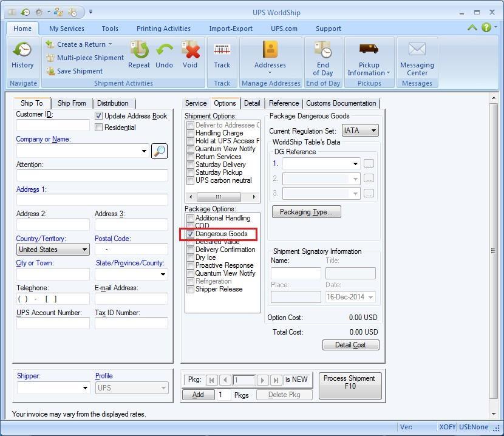The image size is (504, 436).
Task: Check Shipper Release option
Action: [x=190, y=289]
